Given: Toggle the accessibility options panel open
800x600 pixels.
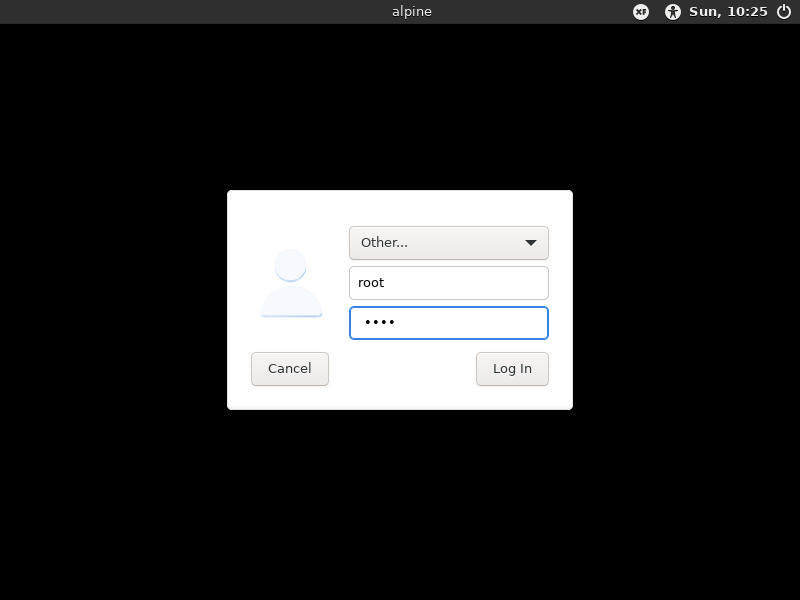Looking at the screenshot, I should click(672, 12).
